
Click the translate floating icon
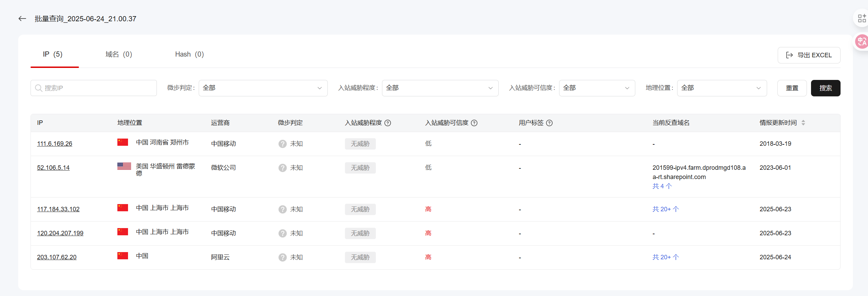861,42
